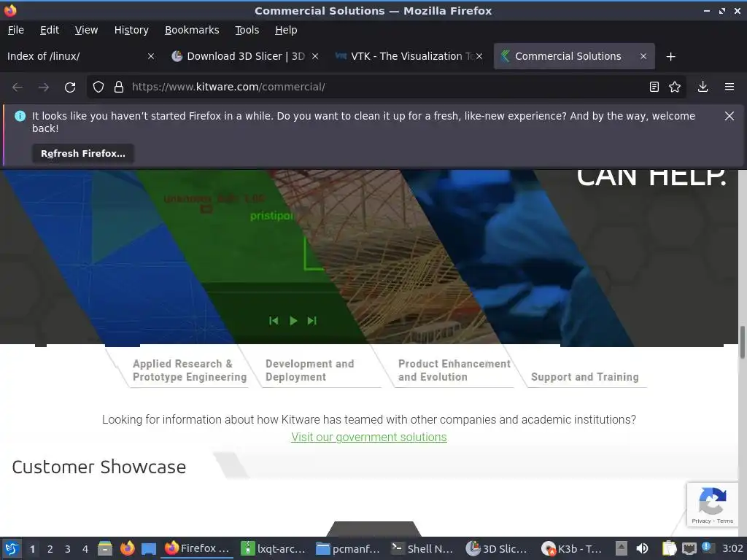Switch to the Shell terminal taskbar window

tap(424, 548)
